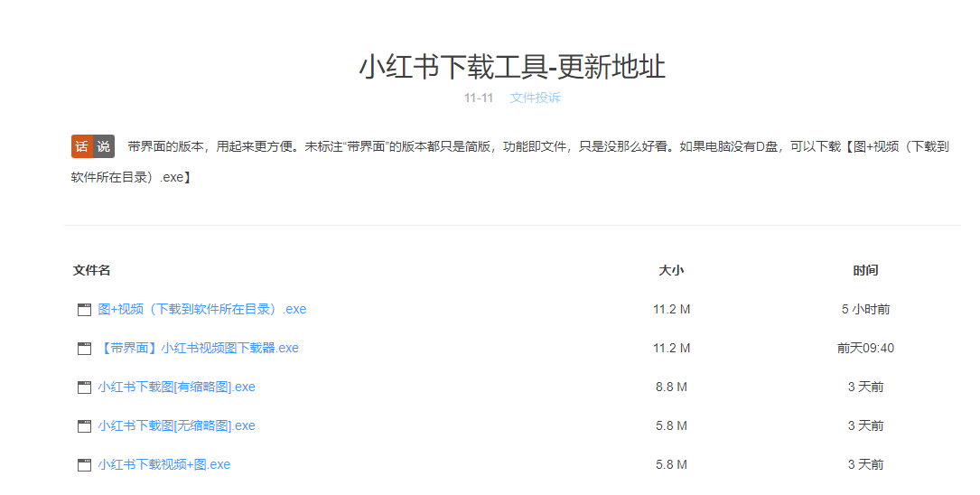Click 3 天前 time of 小红书下载图[有缩略图].exe

point(865,387)
